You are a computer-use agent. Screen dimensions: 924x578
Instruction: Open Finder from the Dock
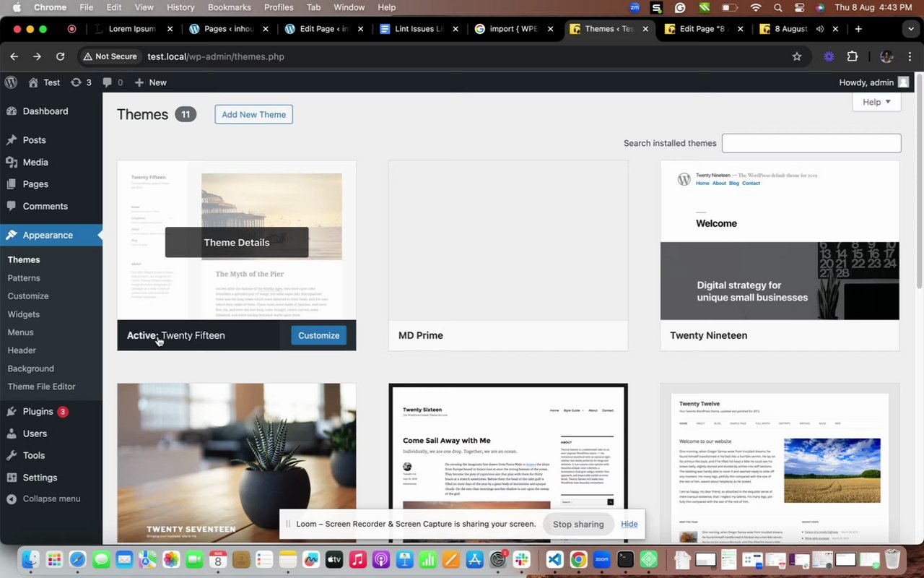click(x=30, y=559)
